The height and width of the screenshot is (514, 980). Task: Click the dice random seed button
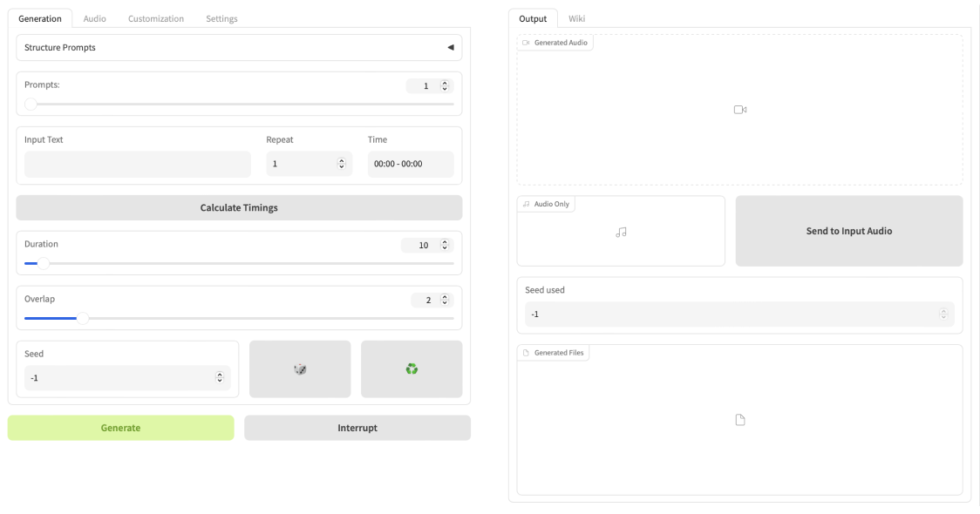click(x=300, y=369)
